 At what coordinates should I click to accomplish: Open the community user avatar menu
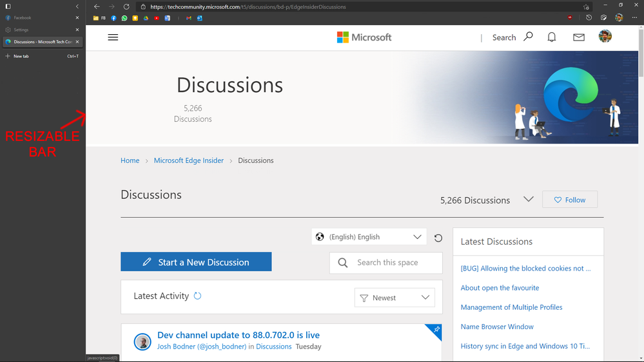(x=605, y=36)
